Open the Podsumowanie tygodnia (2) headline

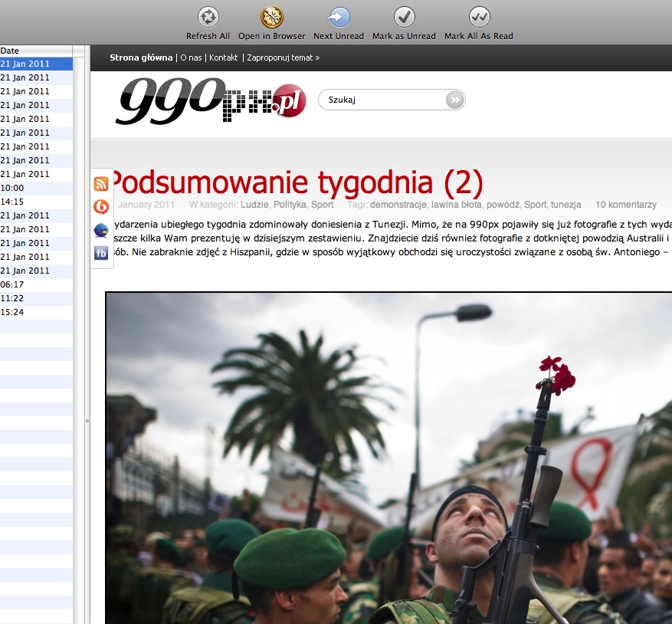(297, 183)
